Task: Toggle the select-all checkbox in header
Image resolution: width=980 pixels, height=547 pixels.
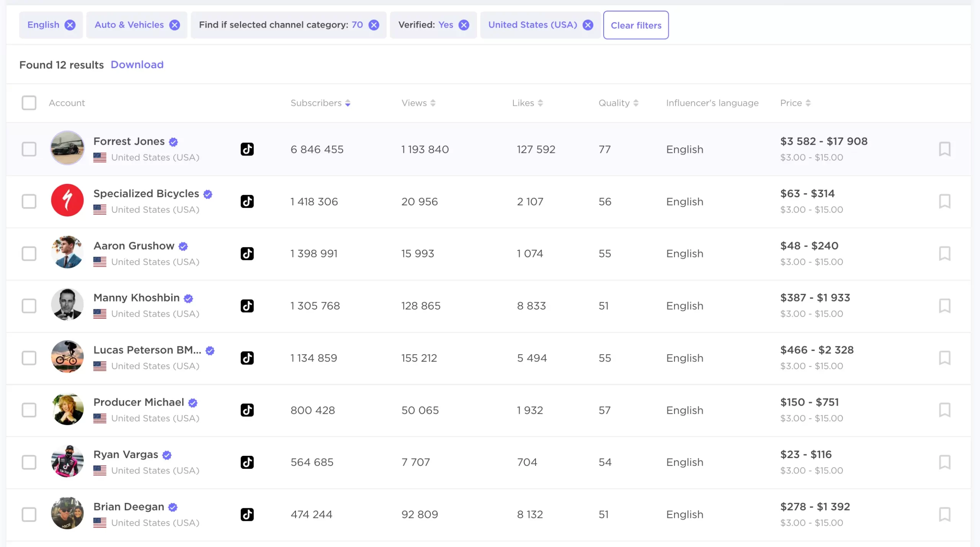Action: point(29,102)
